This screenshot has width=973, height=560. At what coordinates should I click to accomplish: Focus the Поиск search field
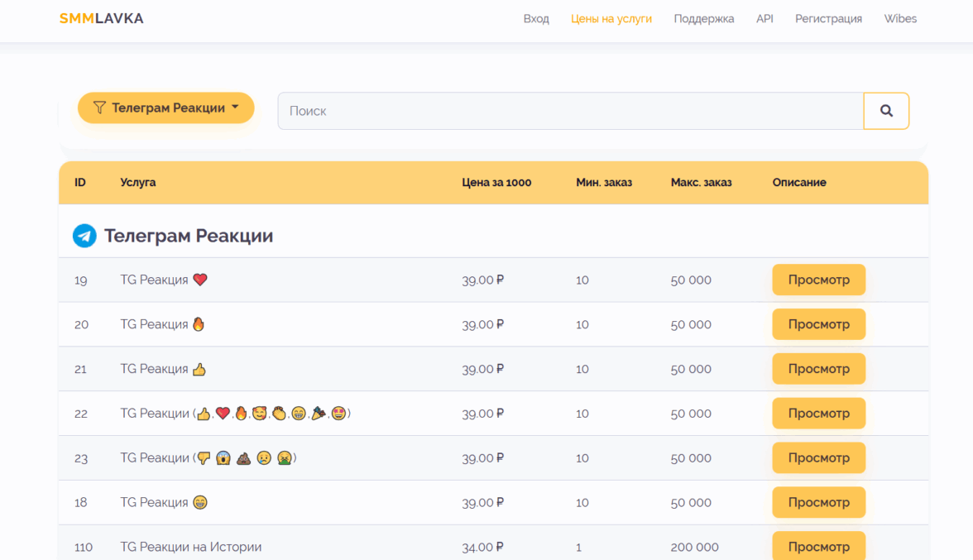tap(570, 111)
